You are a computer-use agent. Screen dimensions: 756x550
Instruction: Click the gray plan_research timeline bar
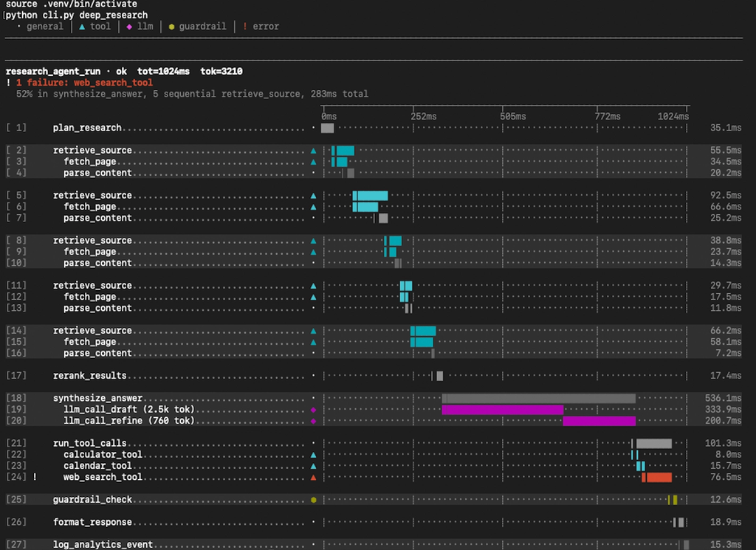[327, 128]
